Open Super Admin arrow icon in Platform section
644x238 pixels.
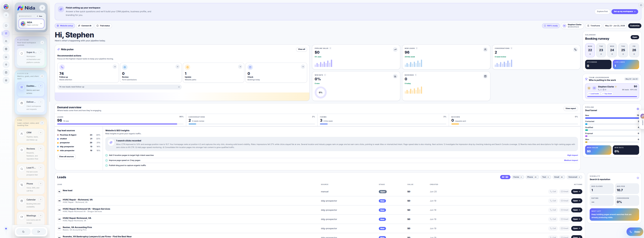pos(41,52)
